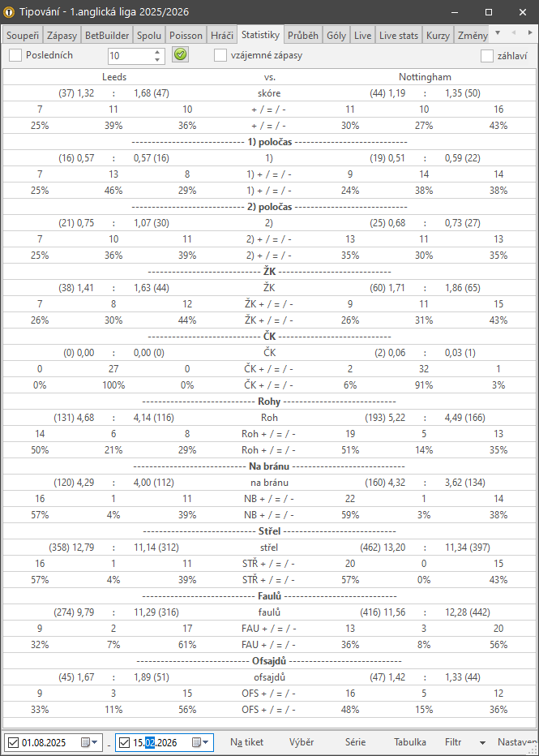This screenshot has width=539, height=756.
Task: Open the Tabulka button
Action: (409, 742)
